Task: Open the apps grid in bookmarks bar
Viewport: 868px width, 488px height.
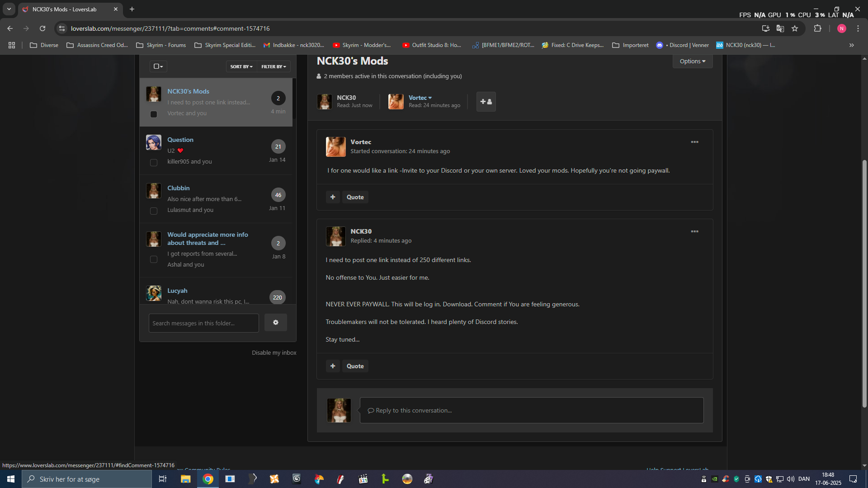Action: [x=12, y=45]
